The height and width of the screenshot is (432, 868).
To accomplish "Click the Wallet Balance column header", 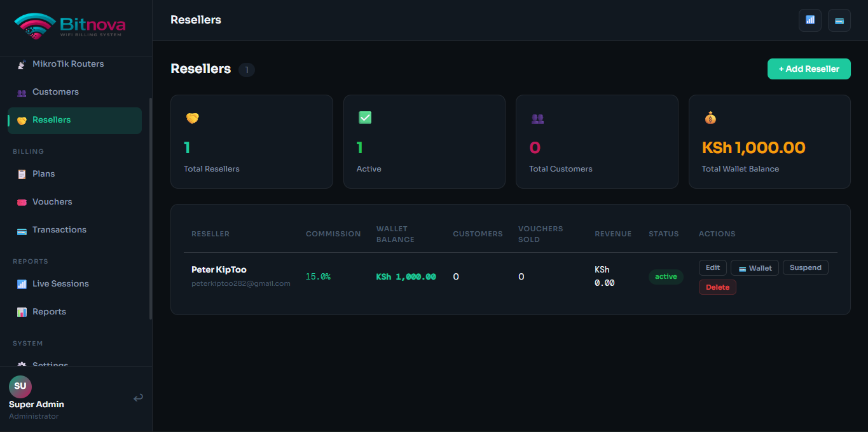I will coord(396,234).
